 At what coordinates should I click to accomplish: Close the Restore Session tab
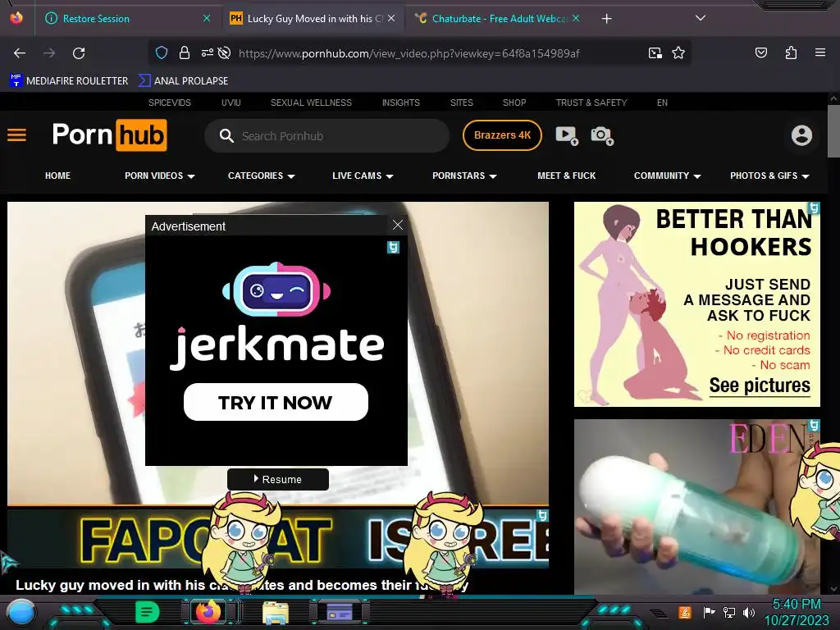pyautogui.click(x=206, y=18)
